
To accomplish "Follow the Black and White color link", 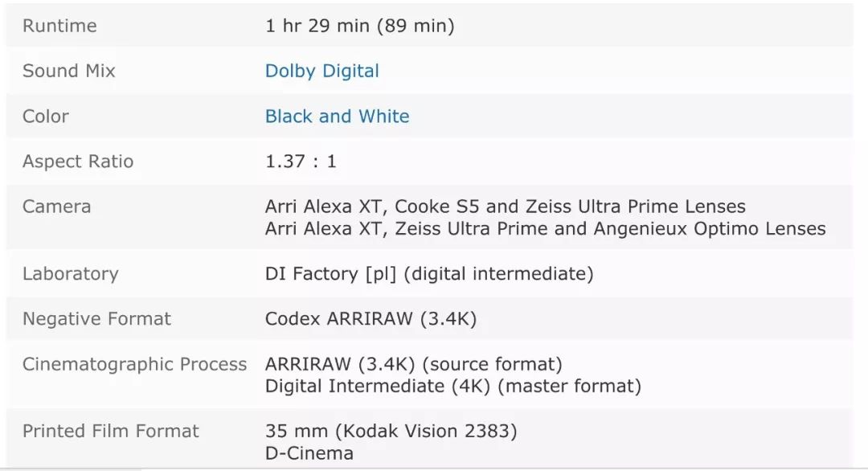I will (337, 117).
